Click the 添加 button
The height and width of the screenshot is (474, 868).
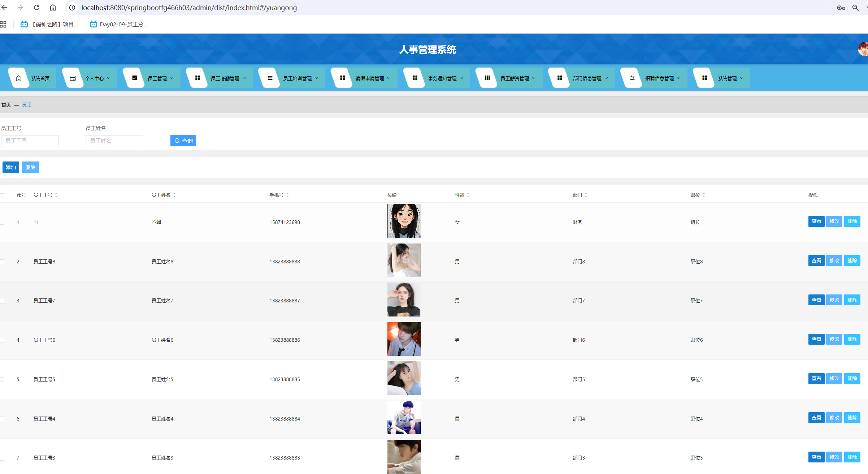click(x=11, y=167)
